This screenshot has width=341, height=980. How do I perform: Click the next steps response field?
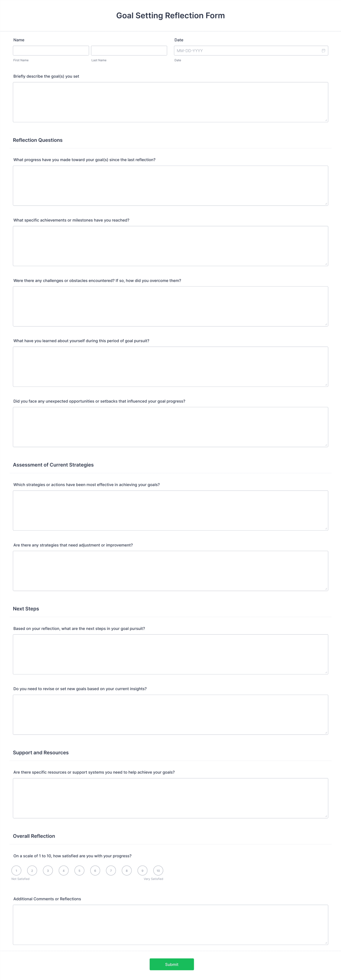tap(170, 654)
